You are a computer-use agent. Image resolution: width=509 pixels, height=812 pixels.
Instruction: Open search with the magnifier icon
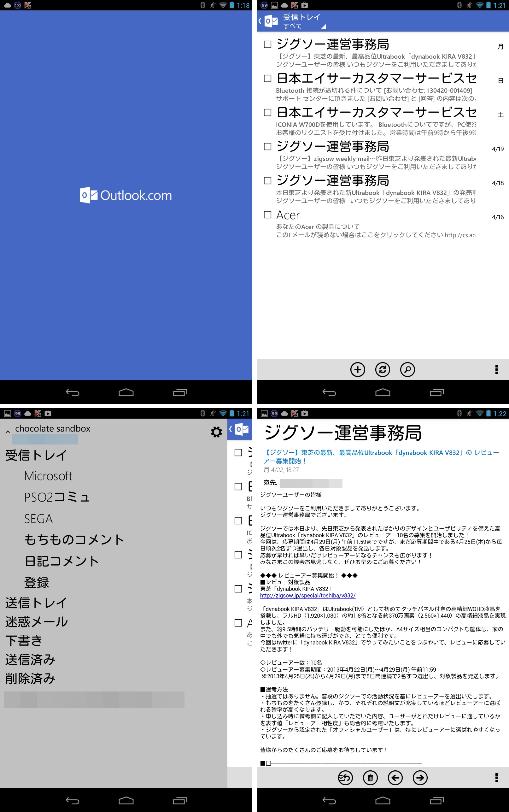[407, 369]
